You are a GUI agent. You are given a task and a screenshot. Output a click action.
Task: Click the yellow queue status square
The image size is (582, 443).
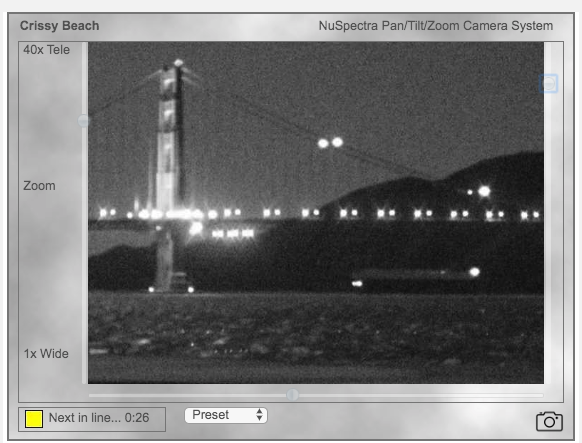tap(34, 419)
